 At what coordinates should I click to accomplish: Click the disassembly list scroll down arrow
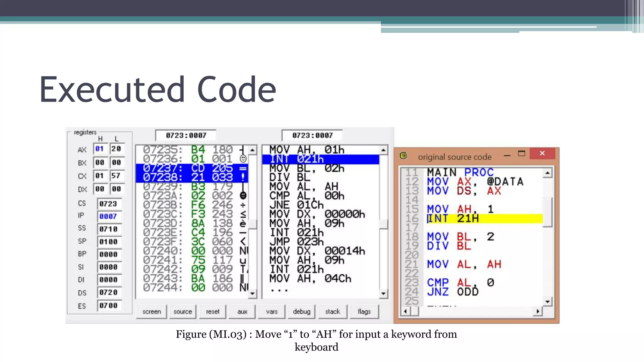click(383, 293)
